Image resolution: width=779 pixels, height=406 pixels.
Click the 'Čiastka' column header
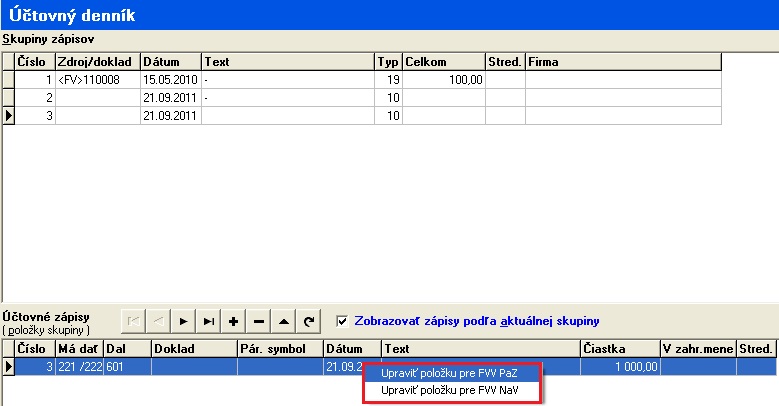coord(619,349)
